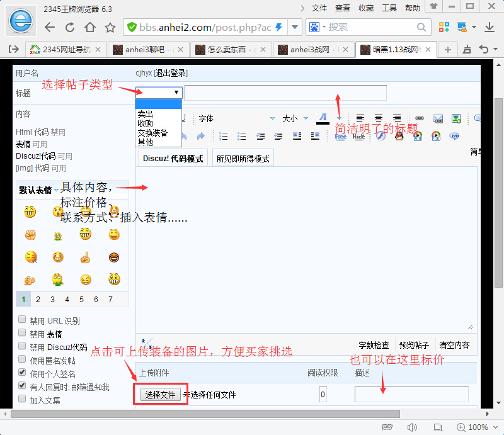Viewport: 504px width, 435px height.
Task: Check the 使用匿名发帖 checkbox
Action: tap(23, 359)
